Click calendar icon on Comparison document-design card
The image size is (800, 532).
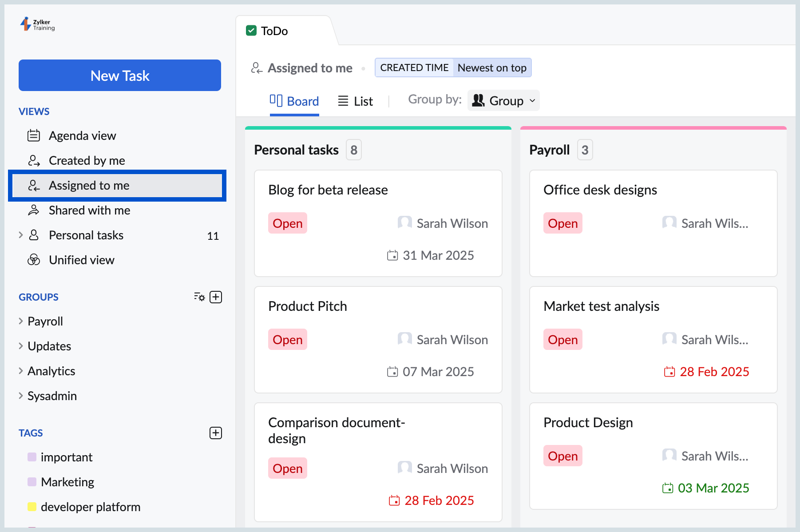[x=394, y=500]
